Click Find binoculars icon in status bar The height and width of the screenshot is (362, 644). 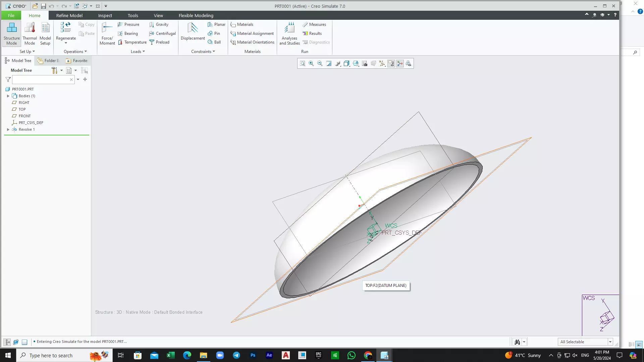coord(517,342)
